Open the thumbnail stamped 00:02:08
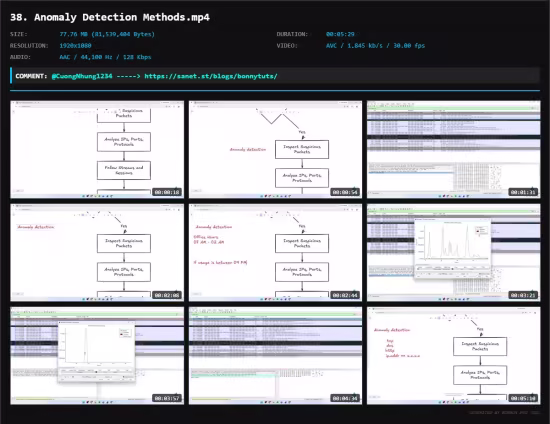Screen dimensions: 550x424 tap(97, 253)
